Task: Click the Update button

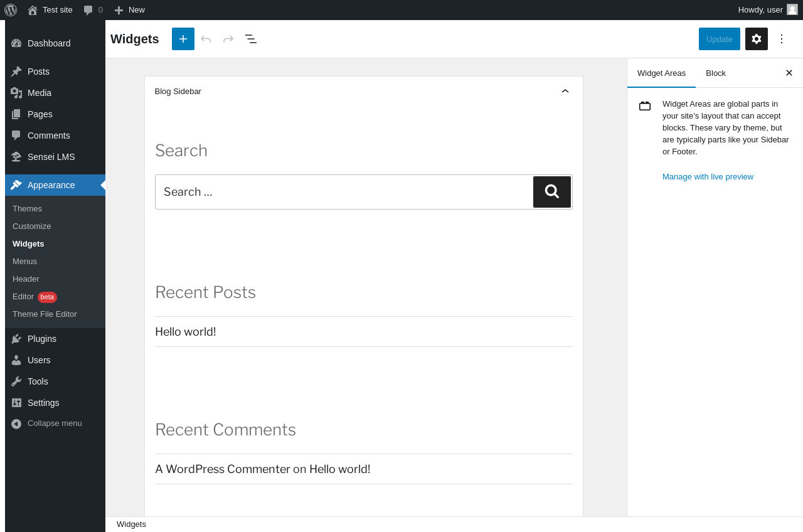Action: [720, 39]
